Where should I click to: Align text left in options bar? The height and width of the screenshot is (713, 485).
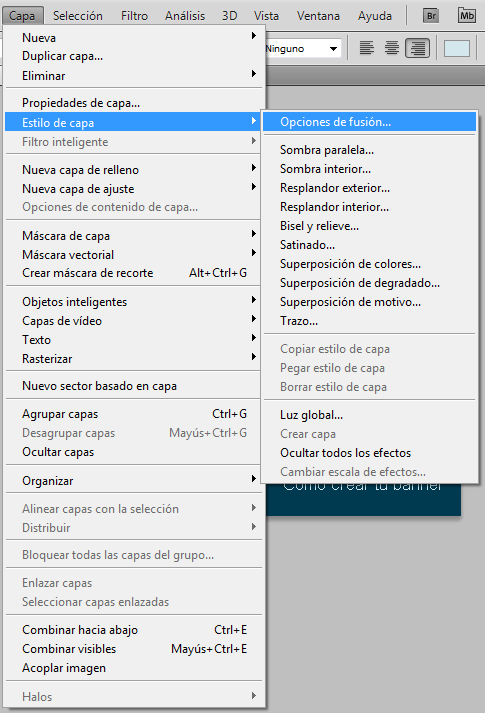pyautogui.click(x=367, y=48)
